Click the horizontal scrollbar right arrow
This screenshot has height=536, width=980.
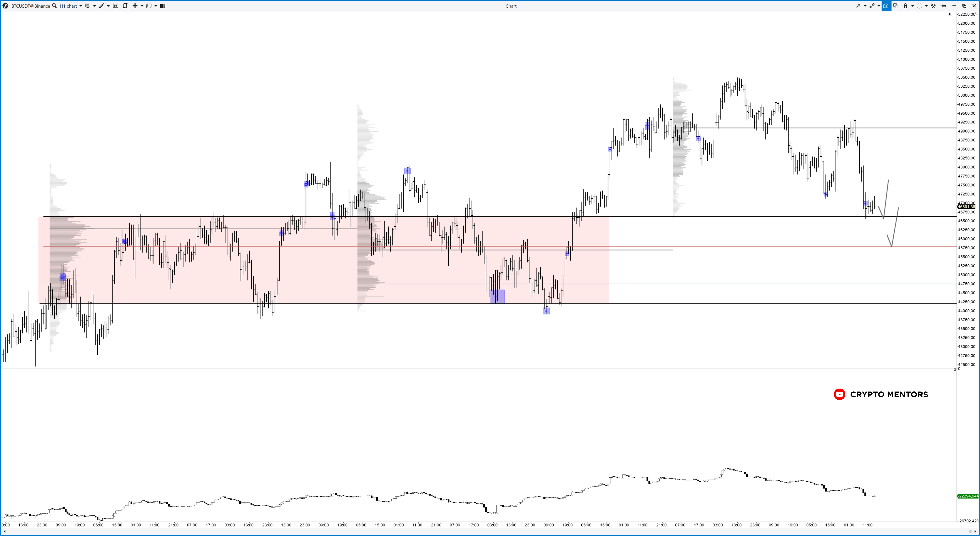975,531
